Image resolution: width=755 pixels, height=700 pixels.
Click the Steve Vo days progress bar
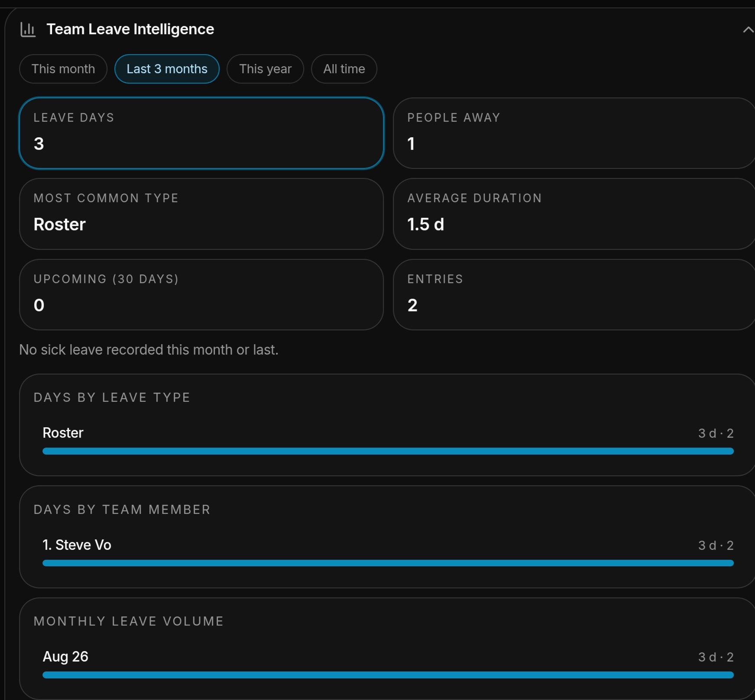pos(388,563)
